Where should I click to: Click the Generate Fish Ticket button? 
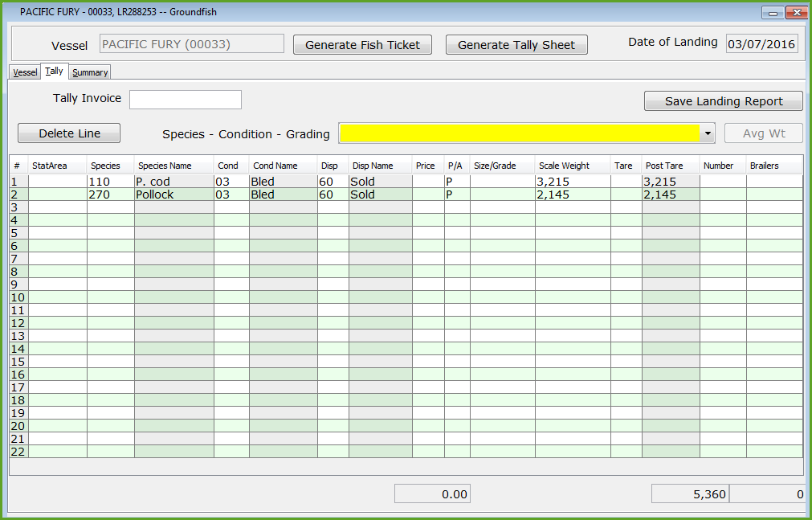coord(362,45)
